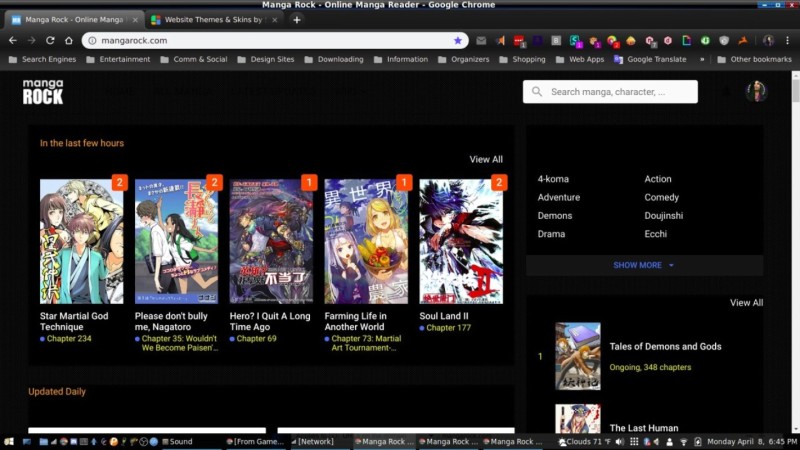This screenshot has height=450, width=800.
Task: Open the Comedy genre
Action: click(x=661, y=197)
